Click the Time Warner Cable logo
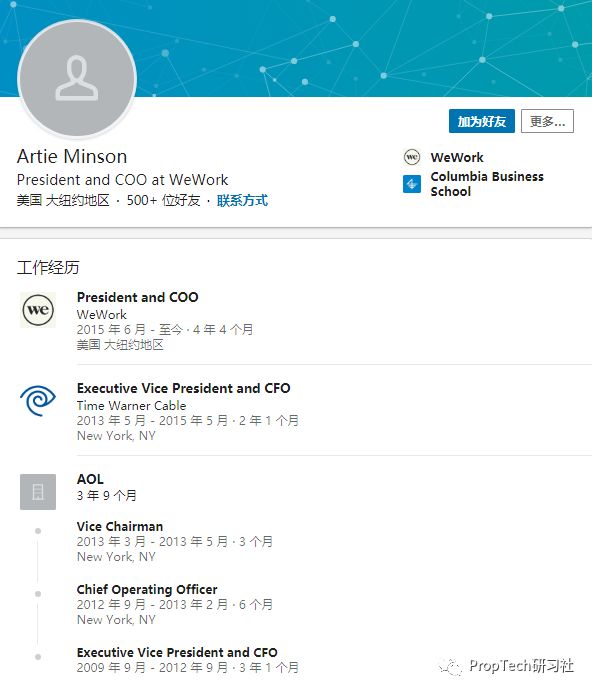The width and height of the screenshot is (592, 692). tap(38, 401)
